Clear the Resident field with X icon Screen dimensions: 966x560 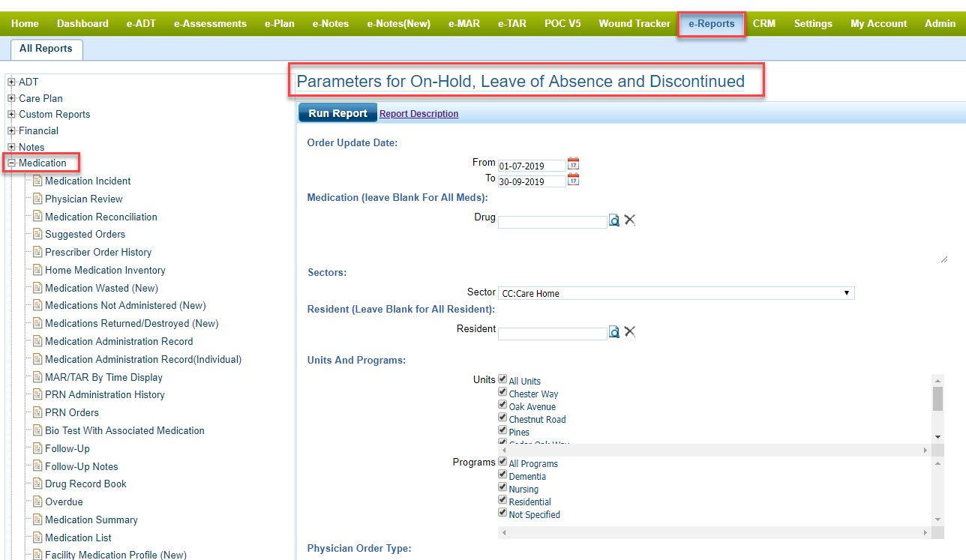(x=630, y=331)
